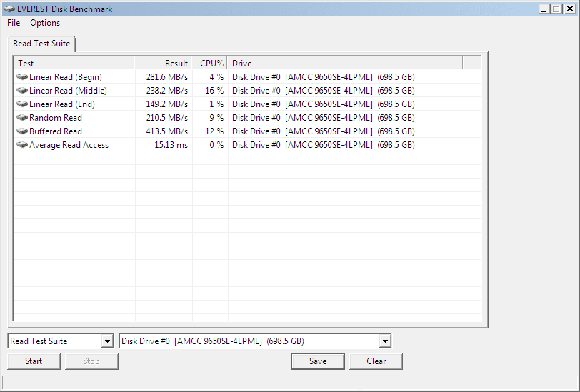This screenshot has height=392, width=580.
Task: Click the drive text in Random Read row
Action: coord(324,118)
